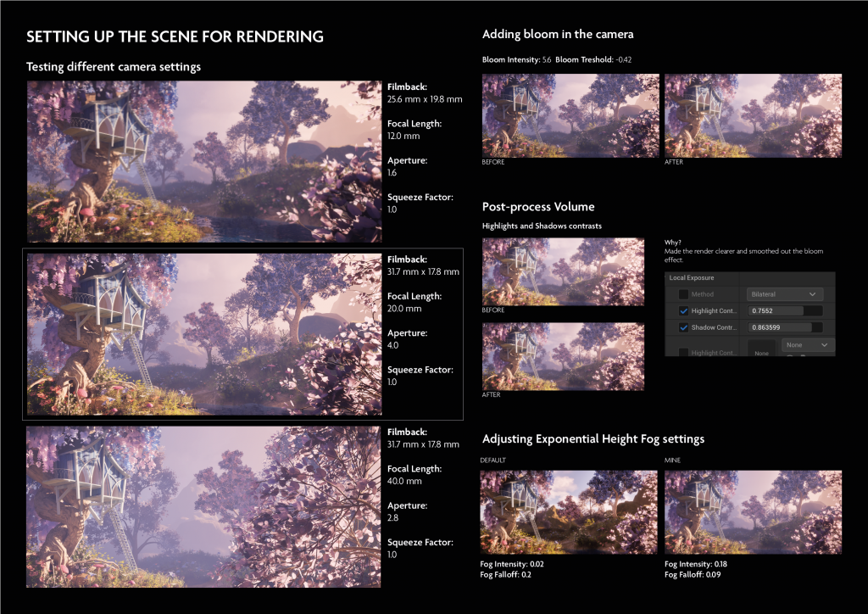
Task: Select the Shadow Contrast 0.863599 value field
Action: 785,327
